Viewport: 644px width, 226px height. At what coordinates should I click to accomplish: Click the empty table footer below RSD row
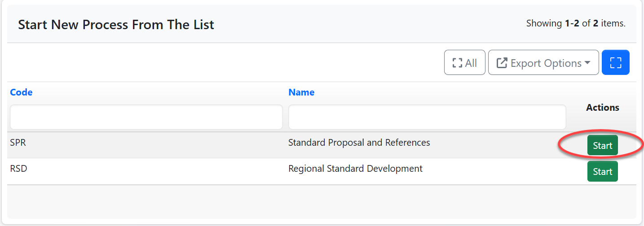coord(322,201)
